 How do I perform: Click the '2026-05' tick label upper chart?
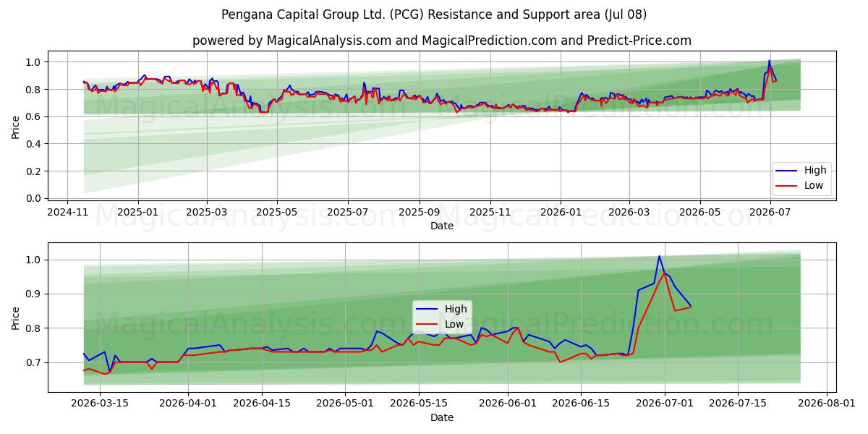pyautogui.click(x=699, y=212)
